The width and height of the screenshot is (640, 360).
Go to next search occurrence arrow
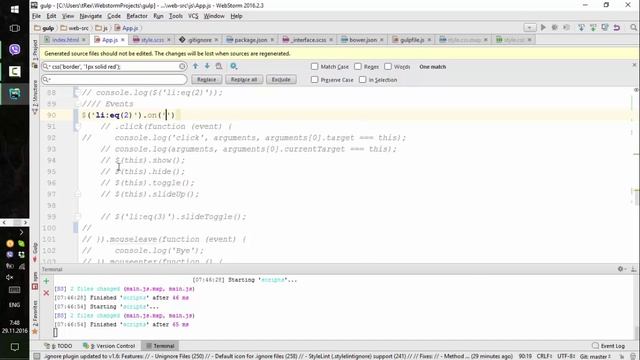pyautogui.click(x=207, y=66)
